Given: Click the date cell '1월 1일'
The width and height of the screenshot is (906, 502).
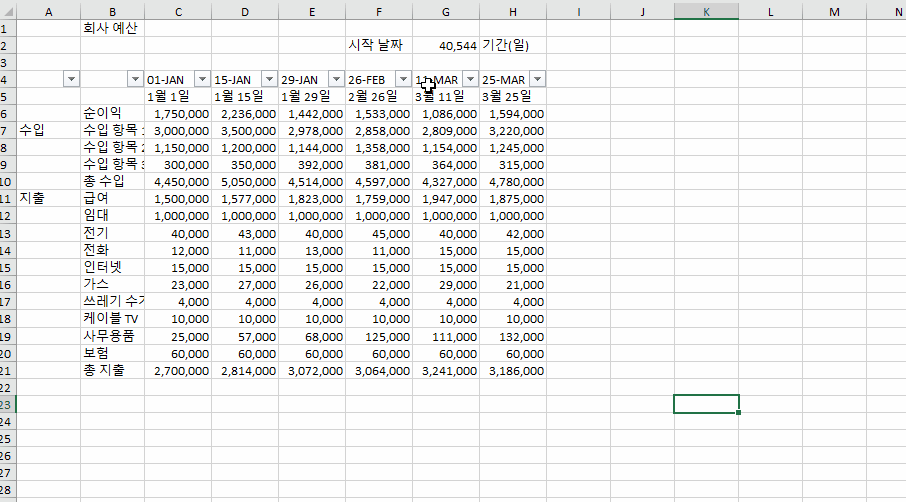Looking at the screenshot, I should click(178, 96).
